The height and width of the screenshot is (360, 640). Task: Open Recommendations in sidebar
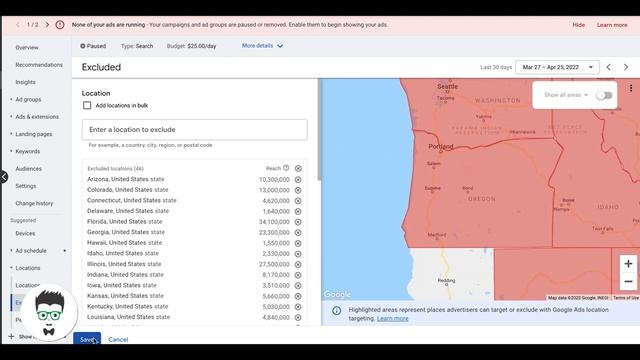39,65
